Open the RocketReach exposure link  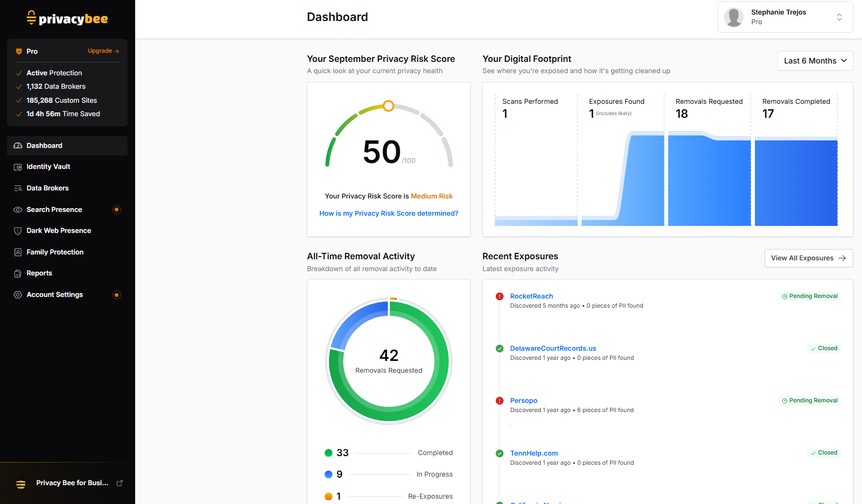point(531,296)
